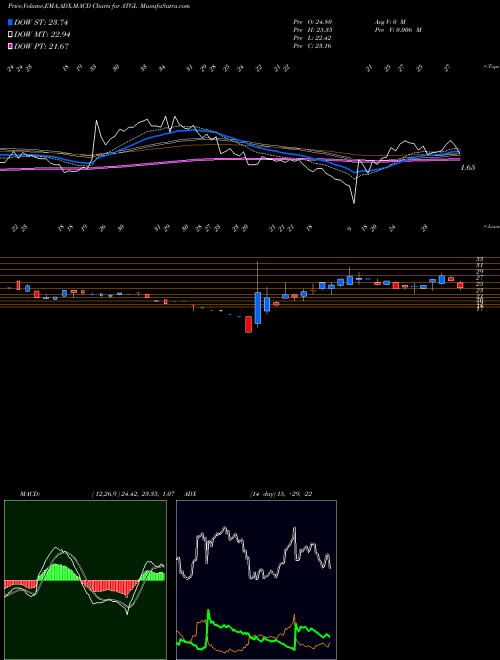This screenshot has height=660, width=500.
Task: Click the '33' price axis label
Action: pos(479,259)
